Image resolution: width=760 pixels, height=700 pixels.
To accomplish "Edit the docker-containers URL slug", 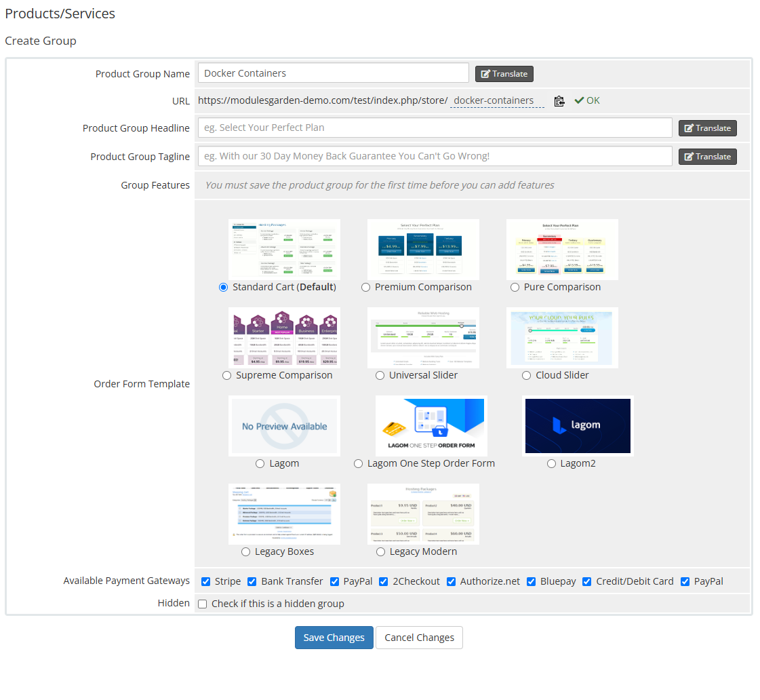I will coord(497,101).
